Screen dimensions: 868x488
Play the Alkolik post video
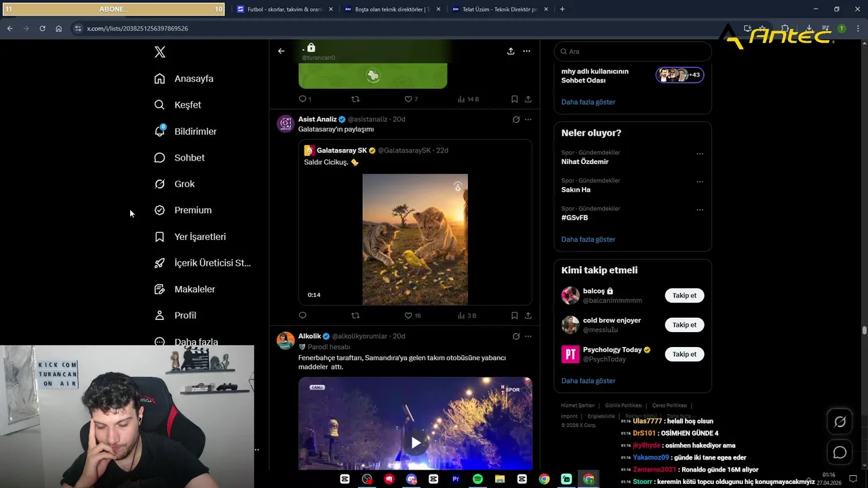(x=415, y=443)
